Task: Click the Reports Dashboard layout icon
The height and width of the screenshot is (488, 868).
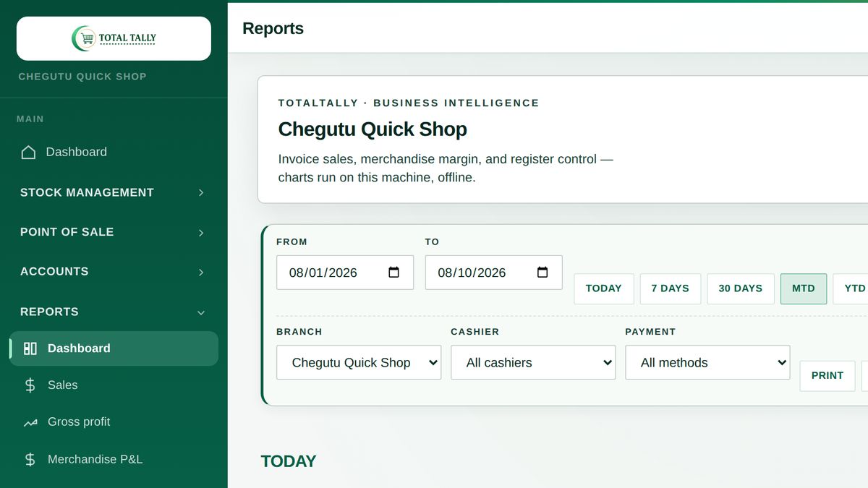Action: tap(30, 348)
